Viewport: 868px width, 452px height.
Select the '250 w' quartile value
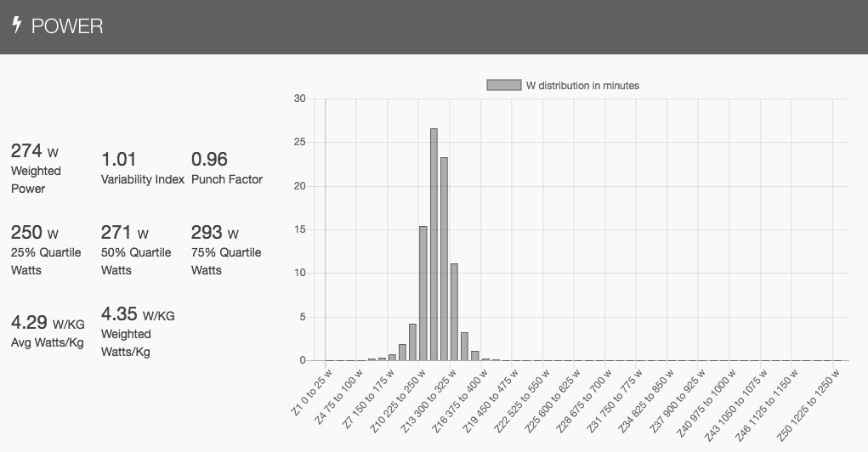pos(34,232)
